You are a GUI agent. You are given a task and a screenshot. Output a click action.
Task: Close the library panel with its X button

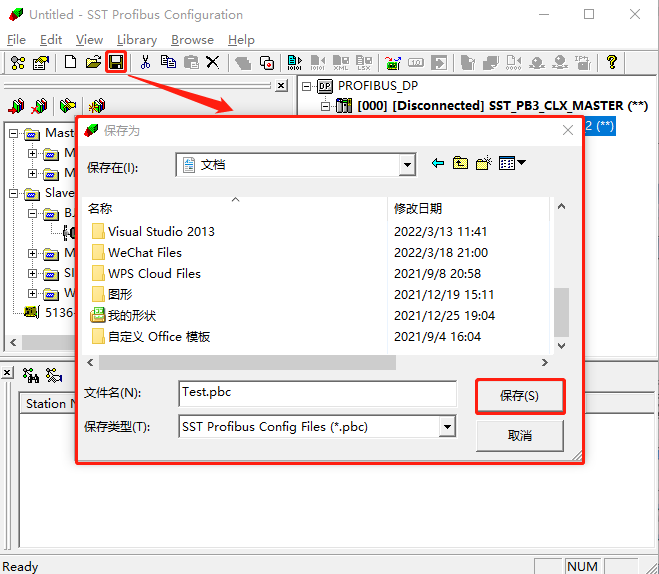[x=281, y=86]
